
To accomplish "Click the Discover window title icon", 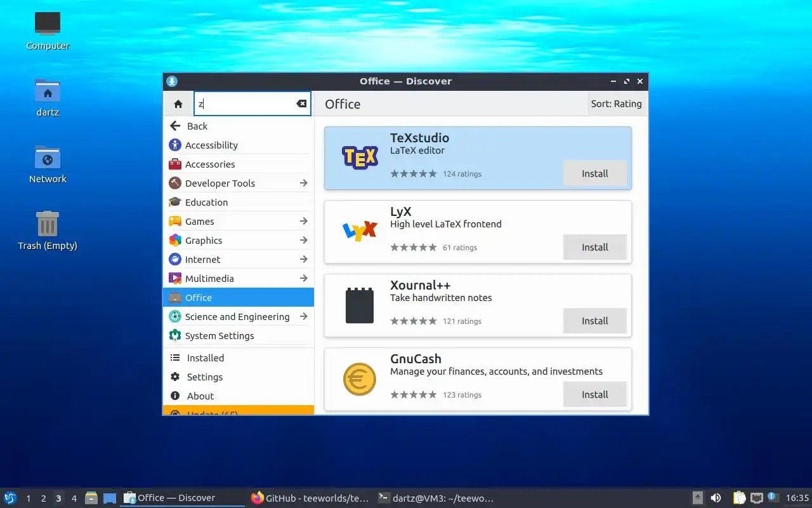I will coord(172,81).
